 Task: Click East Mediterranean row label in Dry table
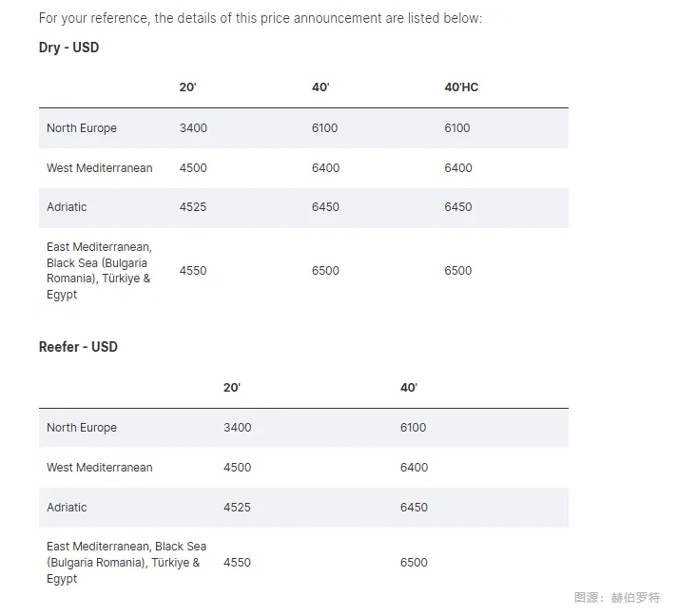pyautogui.click(x=99, y=271)
